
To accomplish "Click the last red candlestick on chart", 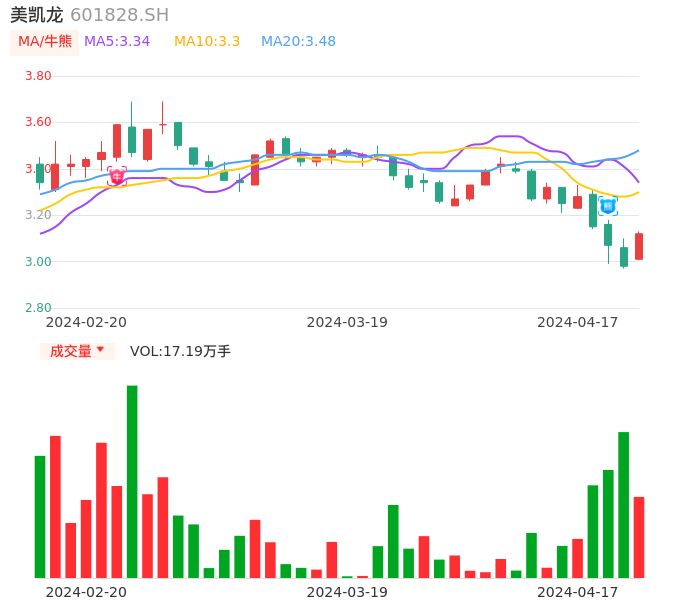I will pyautogui.click(x=639, y=246).
